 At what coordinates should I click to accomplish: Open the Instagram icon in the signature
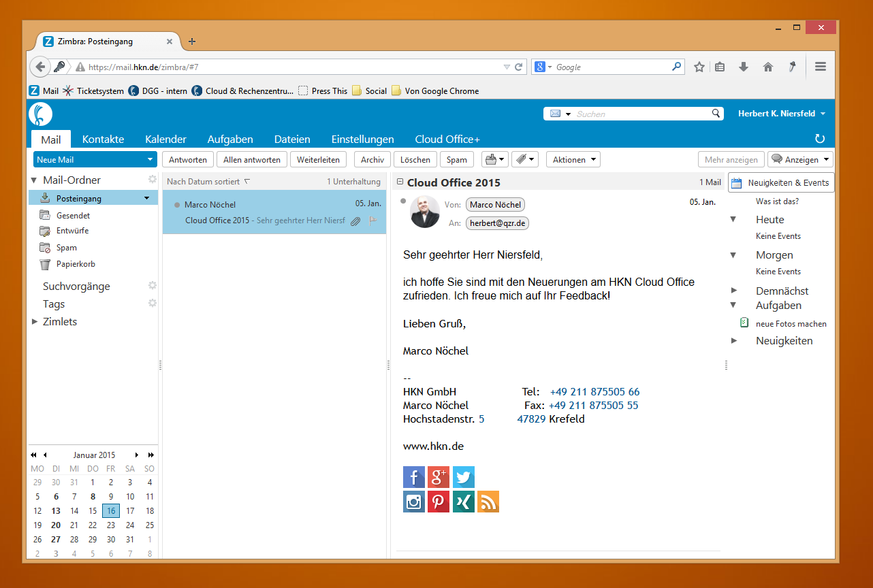(x=414, y=502)
